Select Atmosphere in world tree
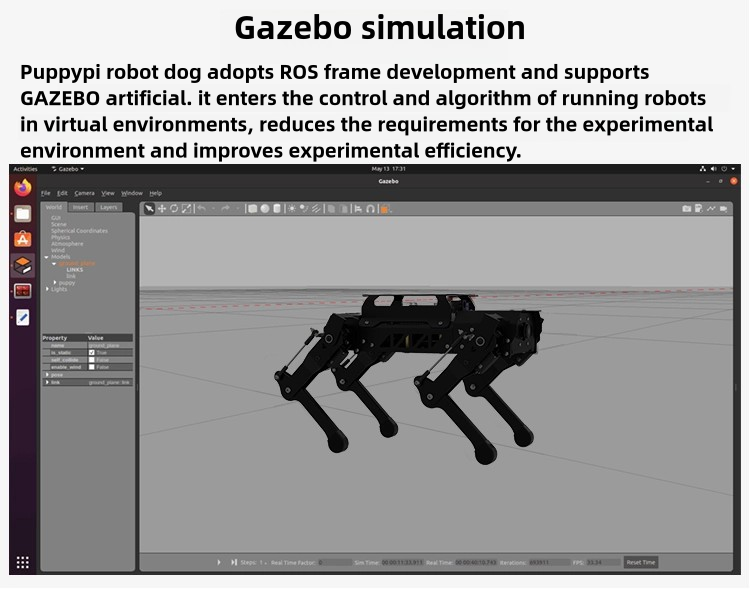The height and width of the screenshot is (589, 750). pyautogui.click(x=67, y=244)
